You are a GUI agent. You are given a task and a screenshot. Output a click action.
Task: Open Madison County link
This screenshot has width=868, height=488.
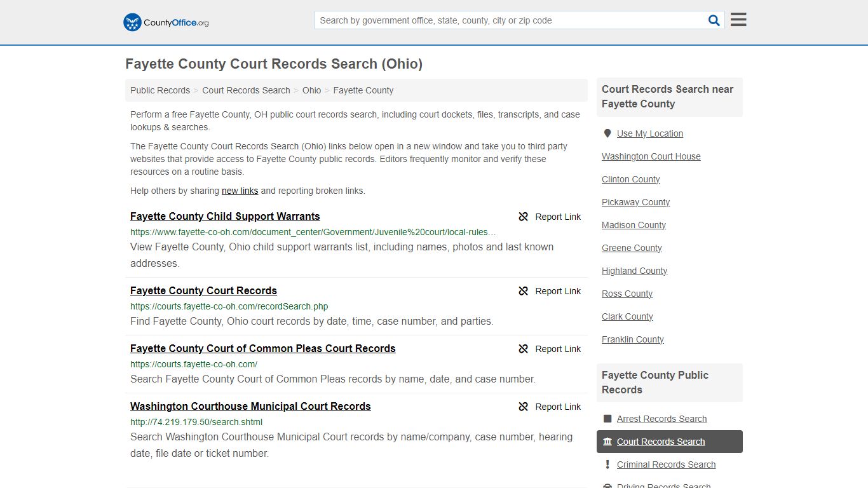coord(634,225)
